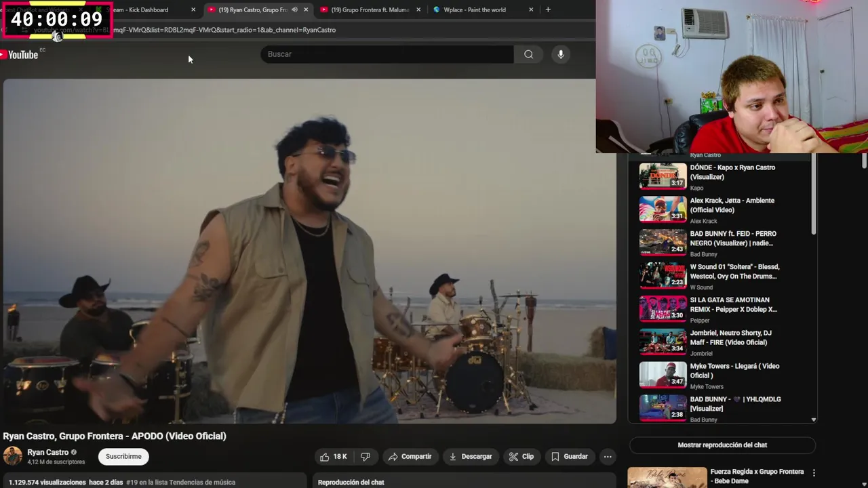Click SI LA GATA SE AMOTINAN REMIX title

[733, 304]
